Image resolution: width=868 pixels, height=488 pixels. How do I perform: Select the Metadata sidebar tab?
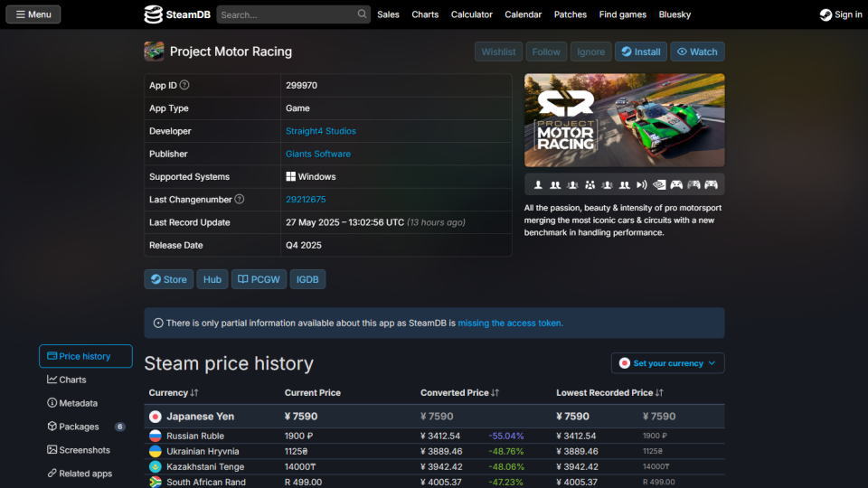[x=86, y=403]
